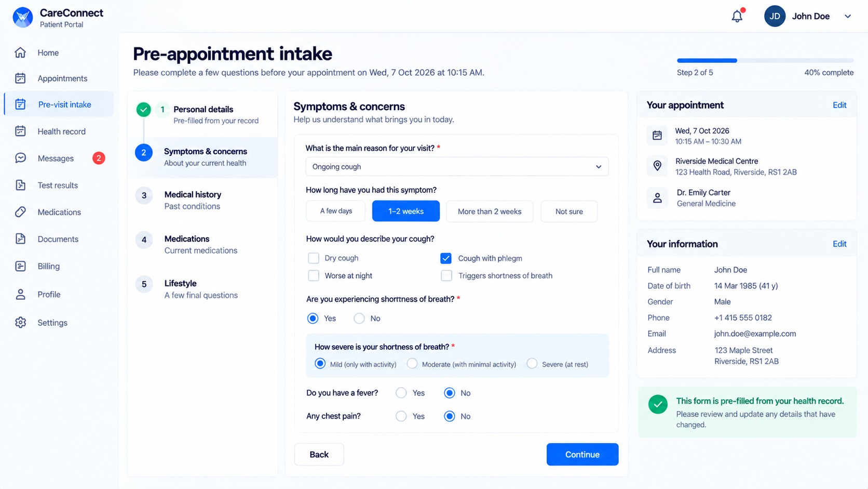Click the Documents file icon

pos(20,239)
